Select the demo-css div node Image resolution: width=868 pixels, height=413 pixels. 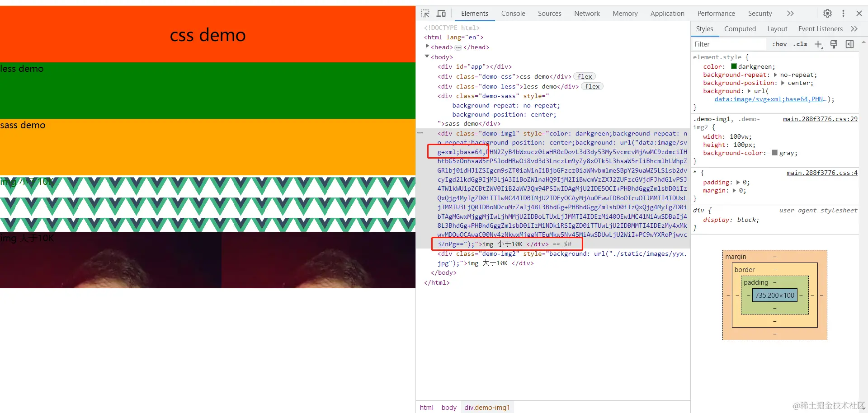click(x=504, y=76)
